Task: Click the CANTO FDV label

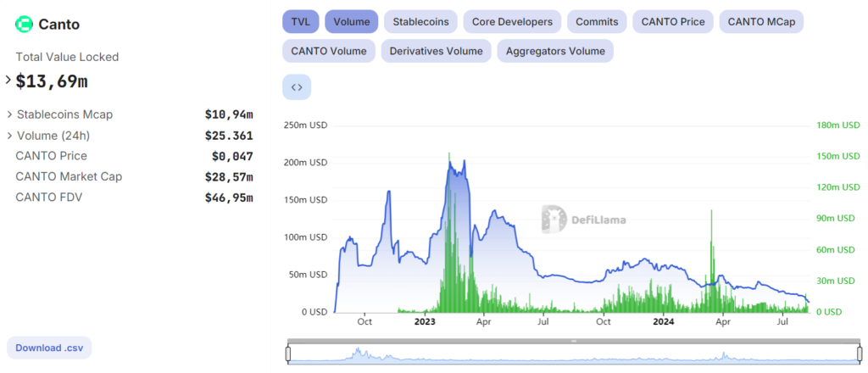Action: (48, 197)
